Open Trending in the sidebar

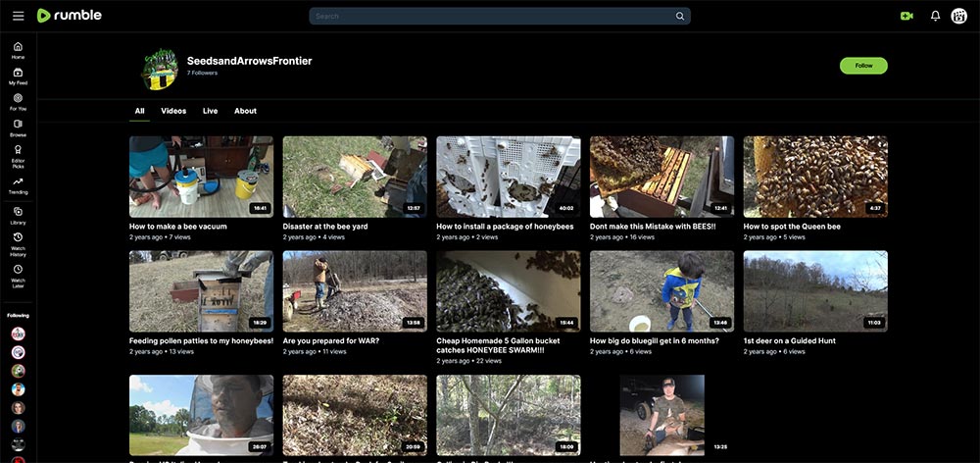[18, 185]
